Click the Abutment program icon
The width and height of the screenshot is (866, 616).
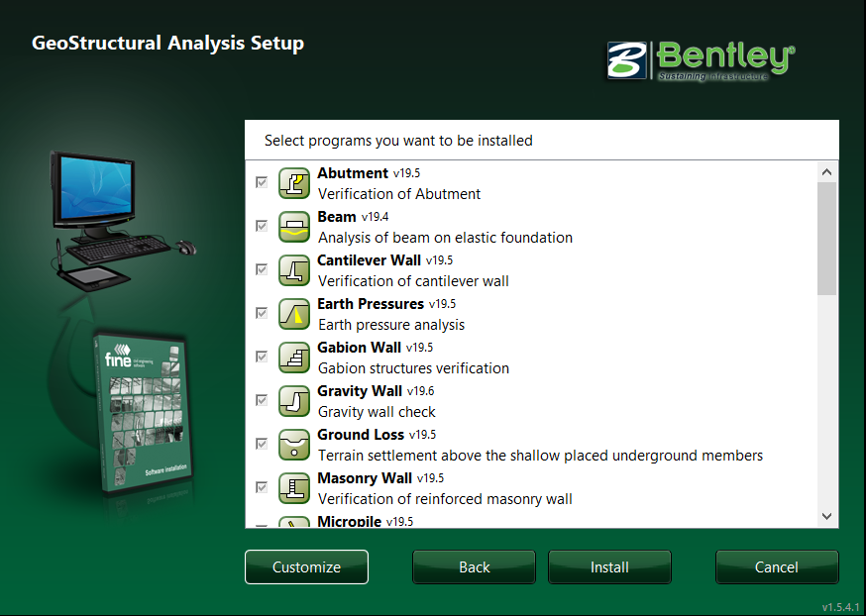(x=294, y=183)
